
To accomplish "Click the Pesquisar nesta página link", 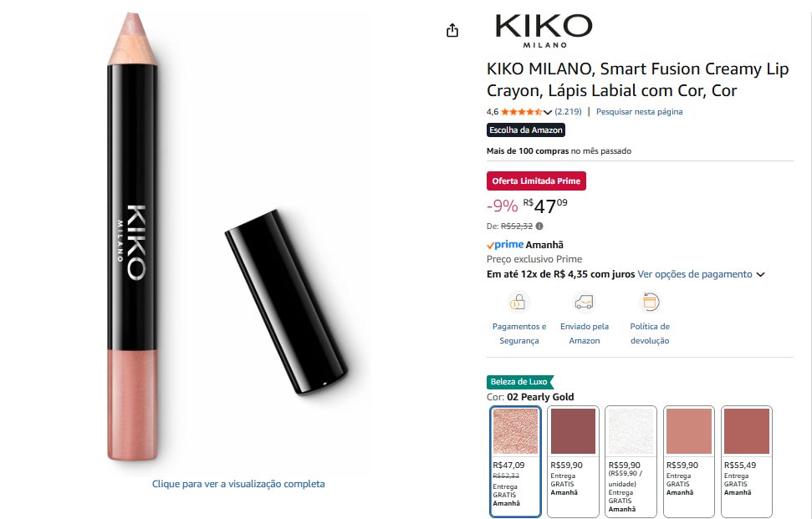I will [x=639, y=111].
